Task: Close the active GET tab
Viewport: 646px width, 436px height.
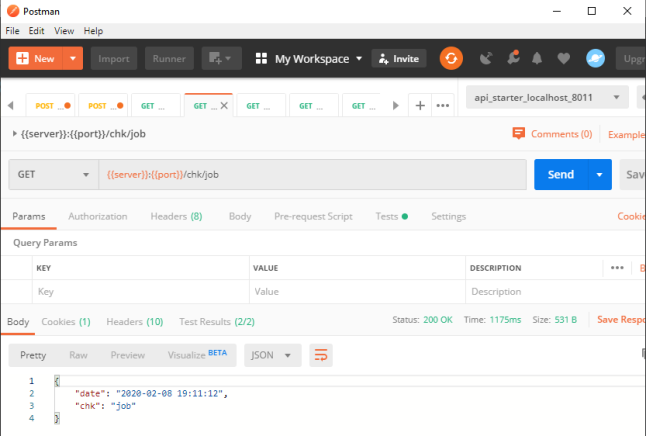Action: 224,106
